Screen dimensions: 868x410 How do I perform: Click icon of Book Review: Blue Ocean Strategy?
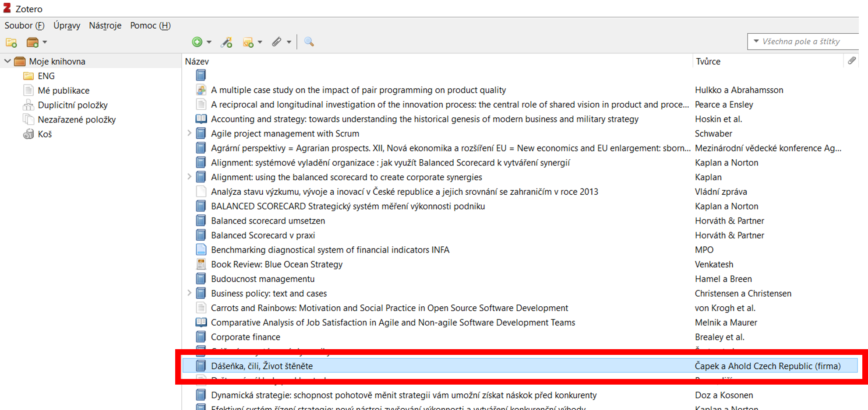pyautogui.click(x=201, y=264)
